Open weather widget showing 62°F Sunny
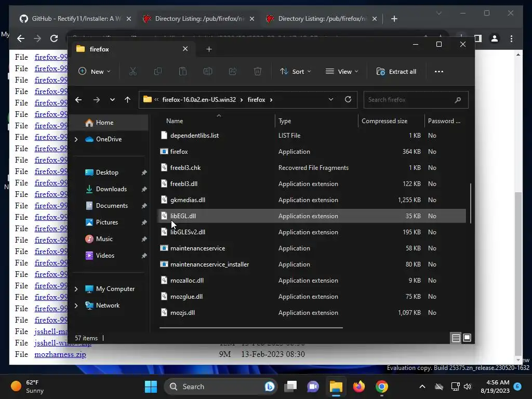The width and height of the screenshot is (532, 399). [28, 387]
